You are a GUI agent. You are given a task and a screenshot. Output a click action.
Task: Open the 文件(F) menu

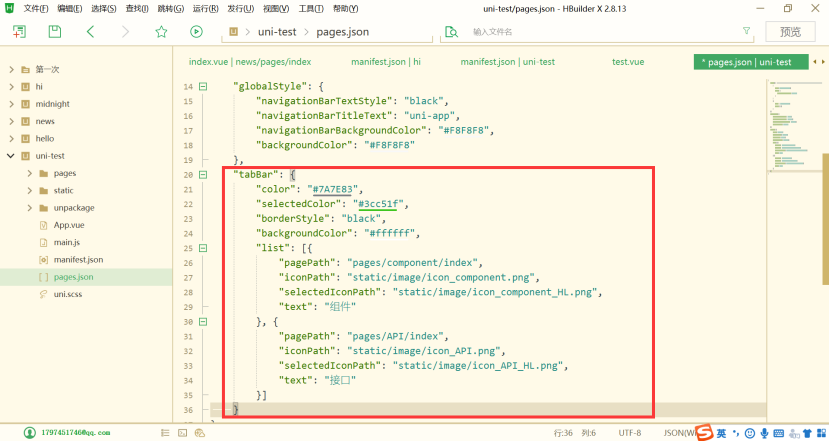click(x=35, y=8)
